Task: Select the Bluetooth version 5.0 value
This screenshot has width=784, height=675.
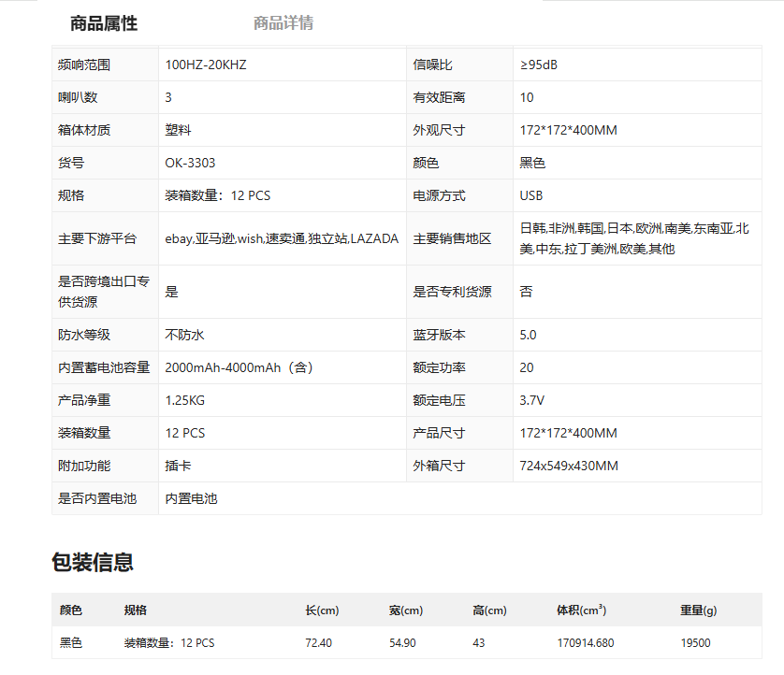Action: click(x=528, y=335)
